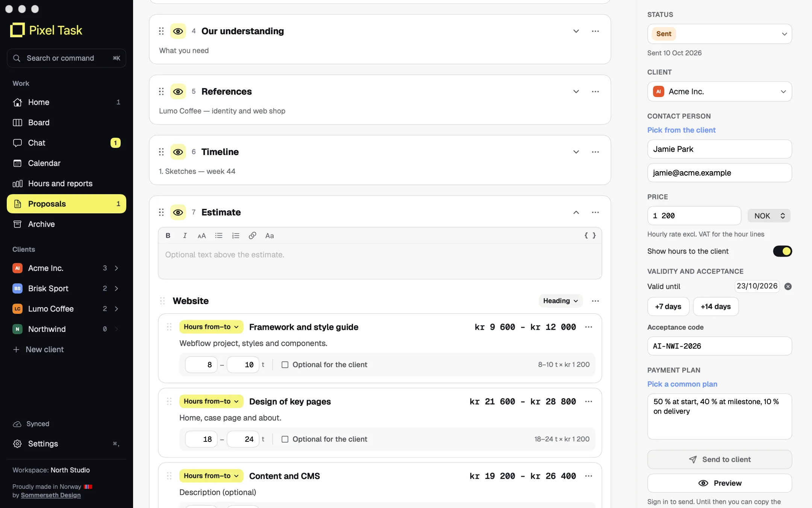The image size is (812, 508).
Task: Insert a bulleted list in editor
Action: click(x=219, y=236)
